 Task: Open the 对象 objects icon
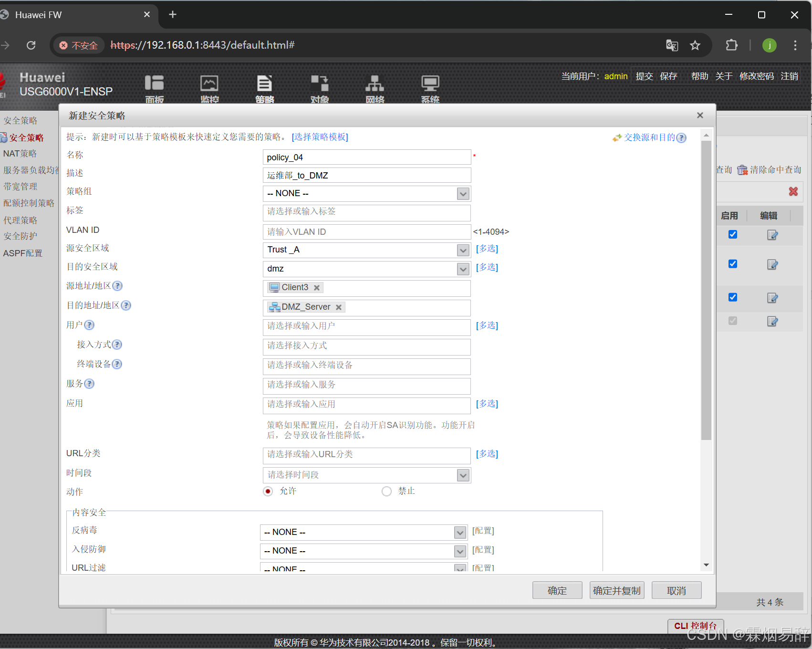point(320,88)
